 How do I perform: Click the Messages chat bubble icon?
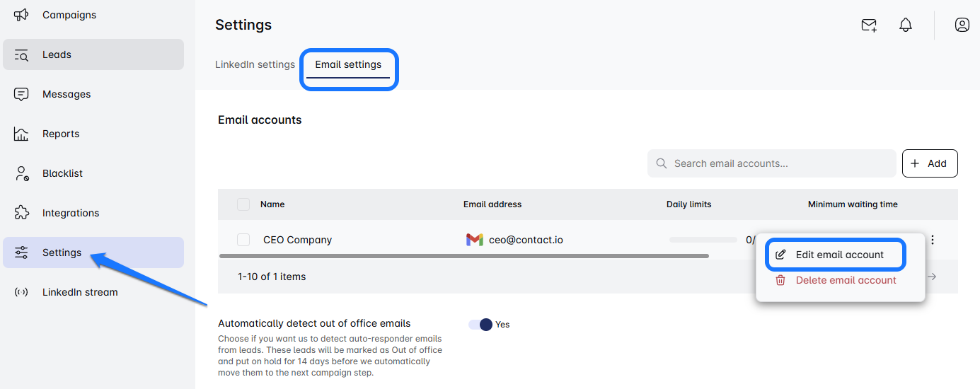pos(21,94)
